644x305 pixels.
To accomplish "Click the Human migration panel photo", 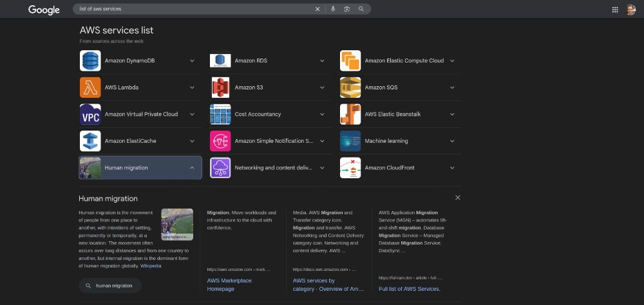I will [177, 224].
